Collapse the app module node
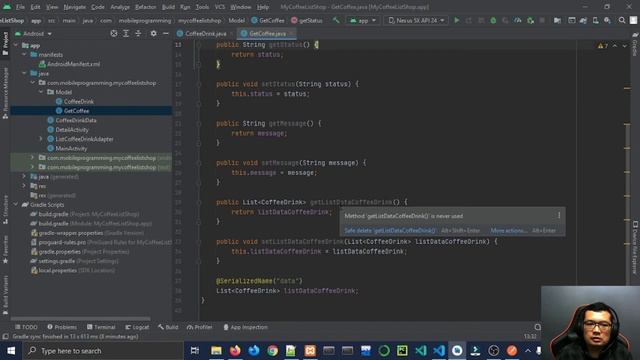640x360 pixels. click(16, 45)
